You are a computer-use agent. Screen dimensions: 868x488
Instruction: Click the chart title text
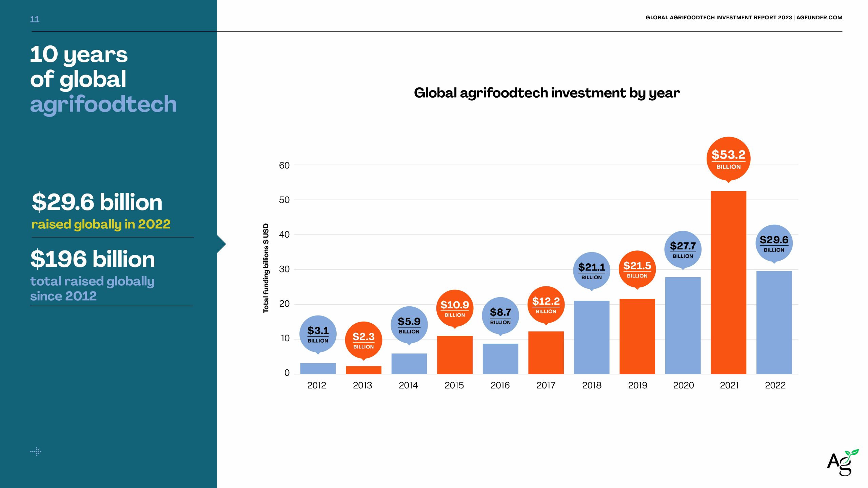(547, 93)
